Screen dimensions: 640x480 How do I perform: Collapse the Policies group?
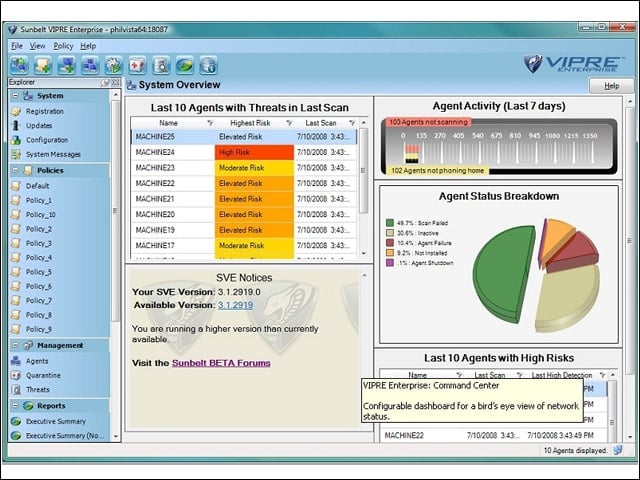[16, 170]
